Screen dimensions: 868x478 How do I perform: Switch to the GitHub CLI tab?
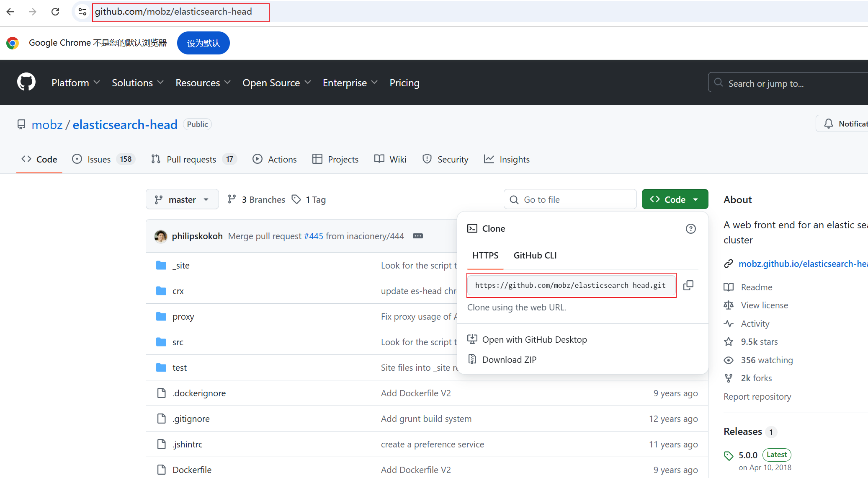click(535, 256)
